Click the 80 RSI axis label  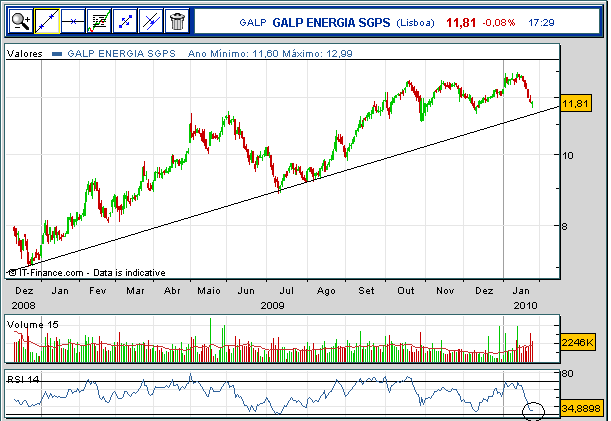[x=567, y=373]
